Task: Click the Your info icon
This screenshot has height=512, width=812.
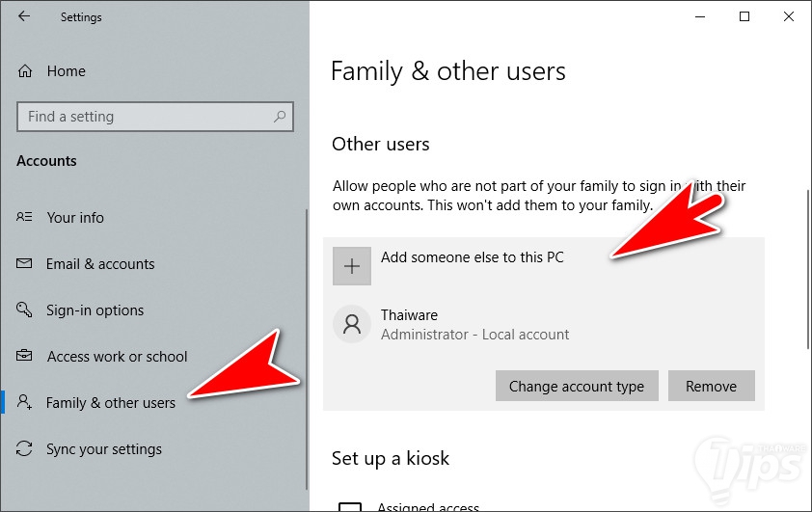Action: (x=25, y=218)
